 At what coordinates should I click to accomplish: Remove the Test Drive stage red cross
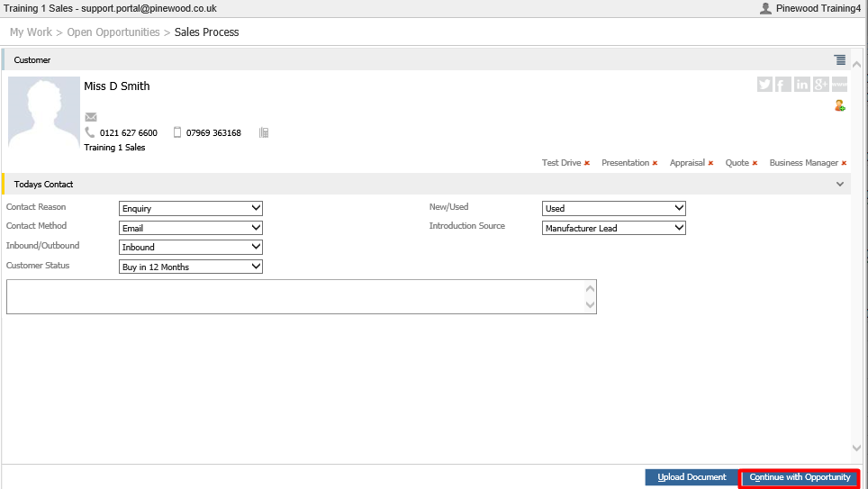pyautogui.click(x=587, y=163)
